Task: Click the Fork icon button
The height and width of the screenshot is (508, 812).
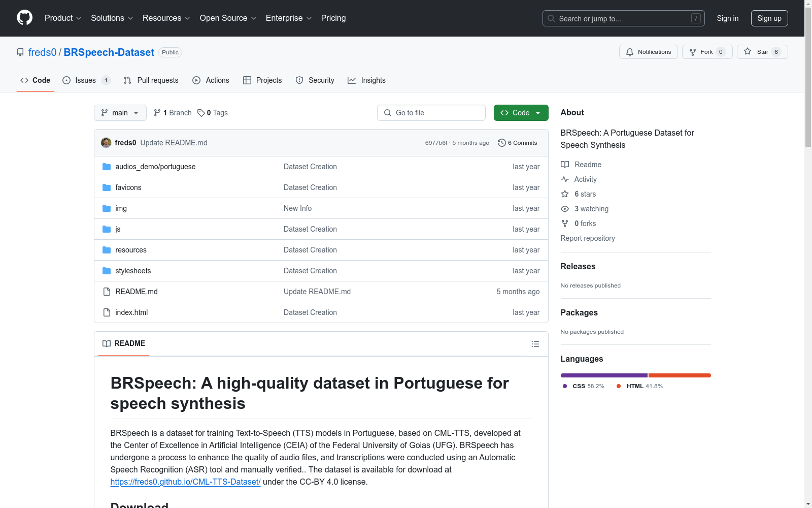Action: click(693, 52)
